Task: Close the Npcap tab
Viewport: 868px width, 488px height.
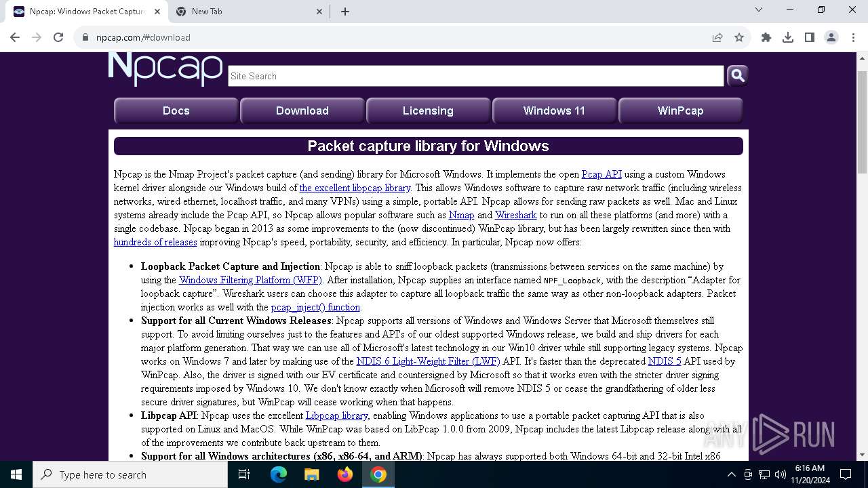Action: tap(157, 11)
